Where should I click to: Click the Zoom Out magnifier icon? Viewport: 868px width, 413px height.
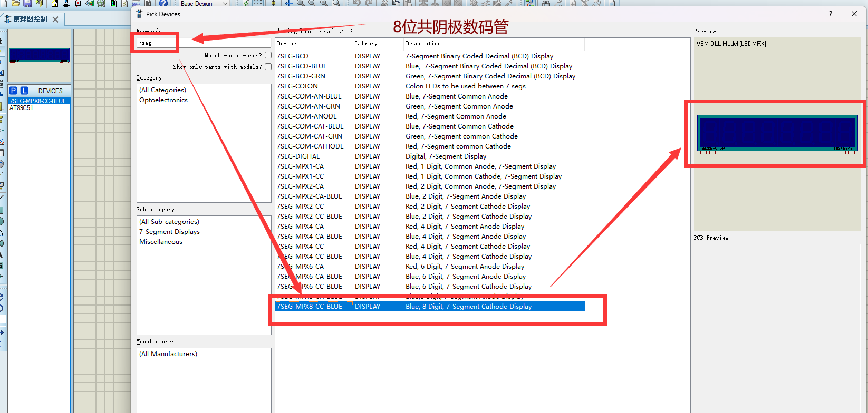pyautogui.click(x=312, y=3)
